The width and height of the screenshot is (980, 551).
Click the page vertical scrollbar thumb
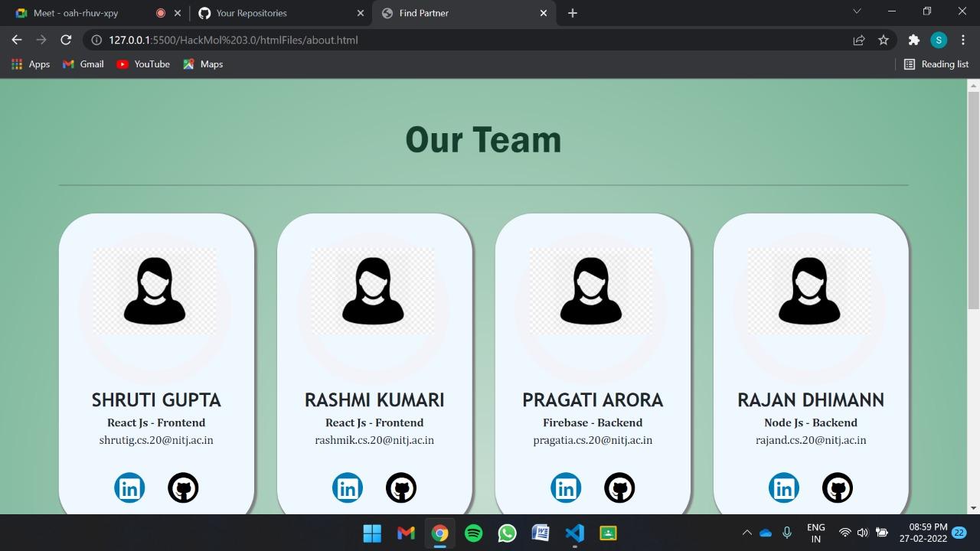pos(973,200)
